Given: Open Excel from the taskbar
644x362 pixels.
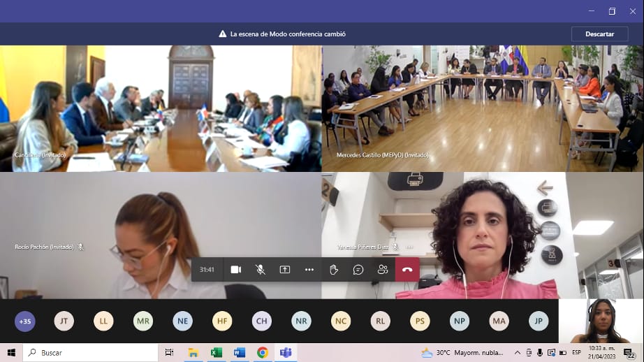Looking at the screenshot, I should (x=217, y=353).
